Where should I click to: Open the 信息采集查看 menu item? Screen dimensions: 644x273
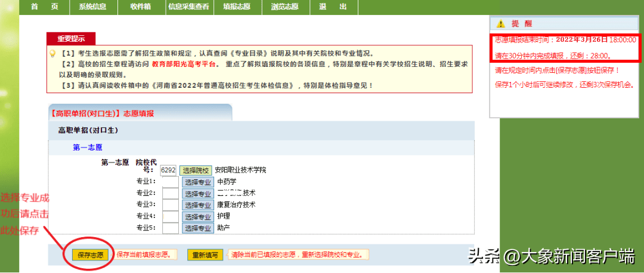pos(189,7)
